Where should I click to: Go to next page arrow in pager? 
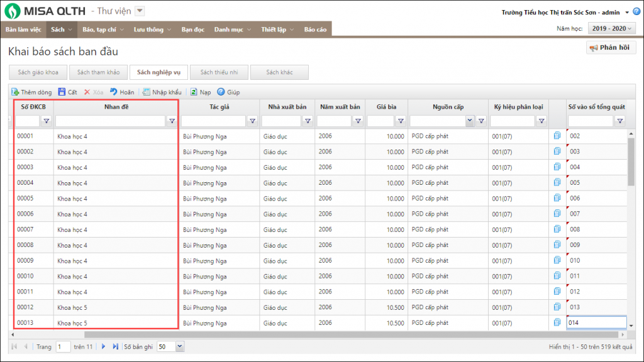[104, 346]
